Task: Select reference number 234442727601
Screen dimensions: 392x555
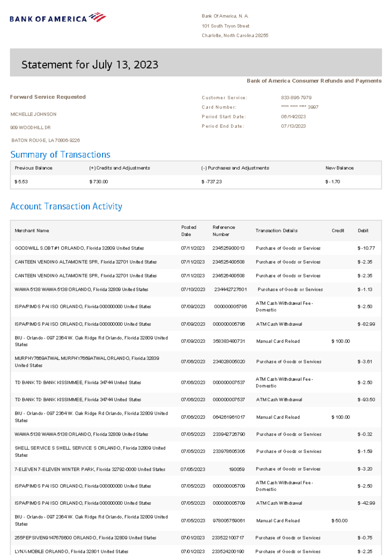Action: [231, 290]
